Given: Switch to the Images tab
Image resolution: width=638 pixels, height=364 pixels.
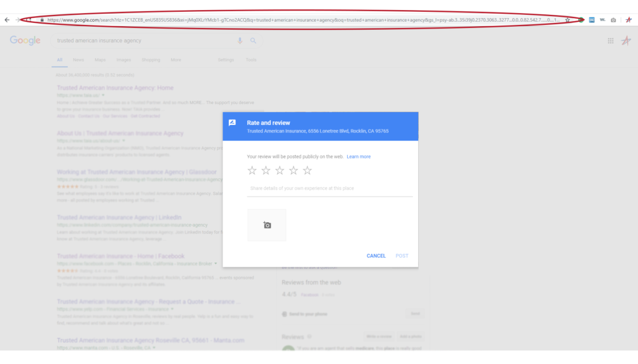Looking at the screenshot, I should pyautogui.click(x=124, y=60).
